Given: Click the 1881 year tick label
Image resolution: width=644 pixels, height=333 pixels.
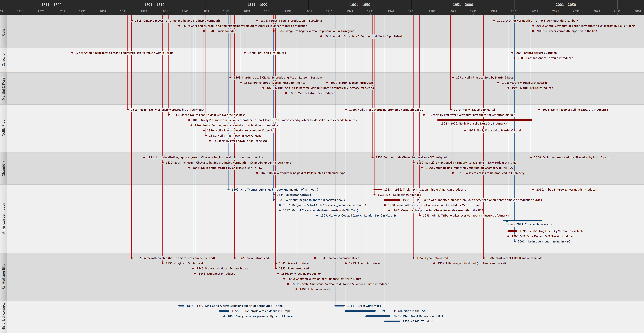Looking at the screenshot, I should pos(268,11).
